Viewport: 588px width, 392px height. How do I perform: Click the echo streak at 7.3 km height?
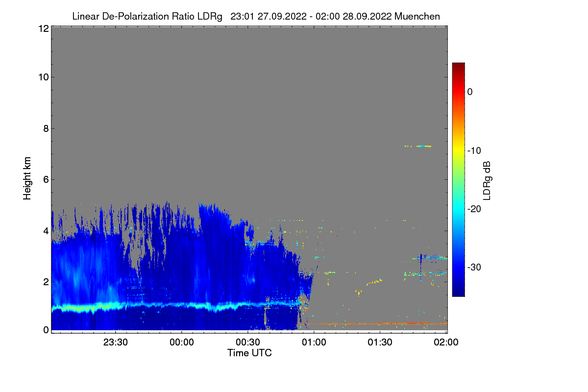click(x=418, y=146)
